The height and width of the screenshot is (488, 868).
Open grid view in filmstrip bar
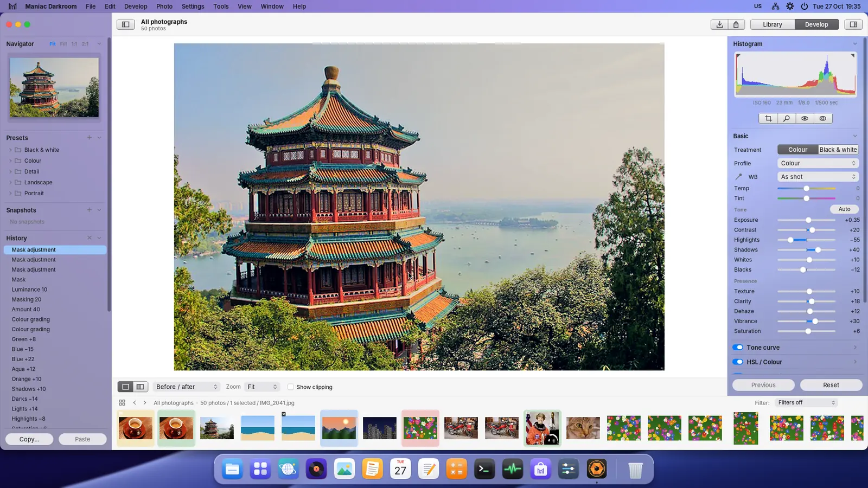click(122, 403)
